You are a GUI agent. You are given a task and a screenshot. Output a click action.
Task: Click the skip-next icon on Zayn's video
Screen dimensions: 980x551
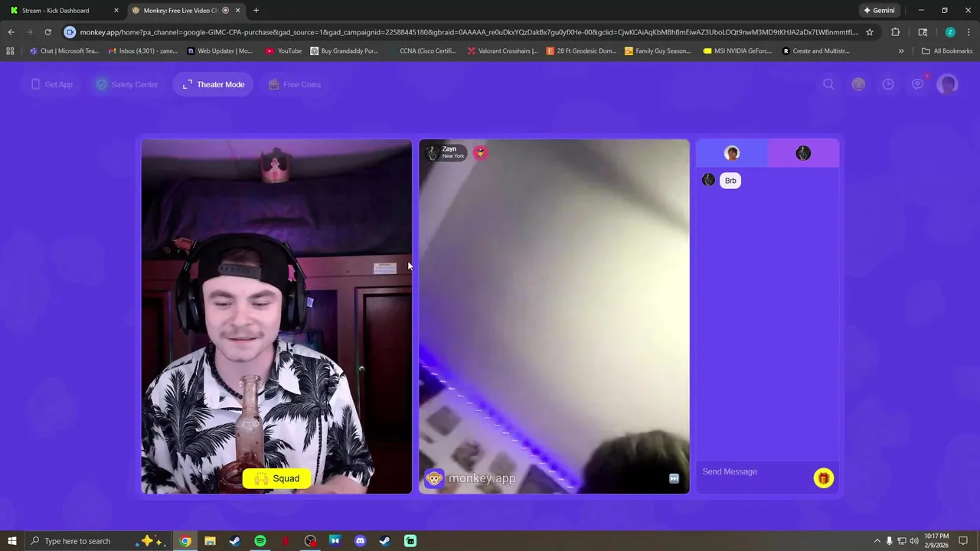[674, 478]
